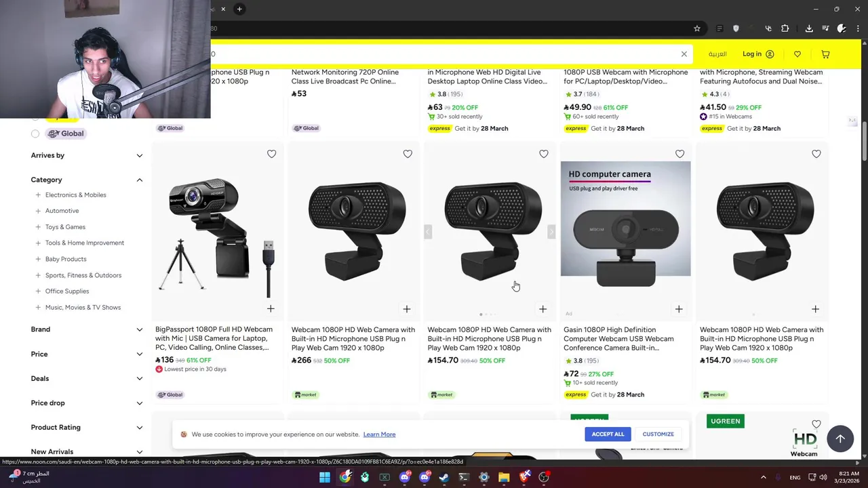Expand the Automotive category
The image size is (868, 488).
point(38,211)
